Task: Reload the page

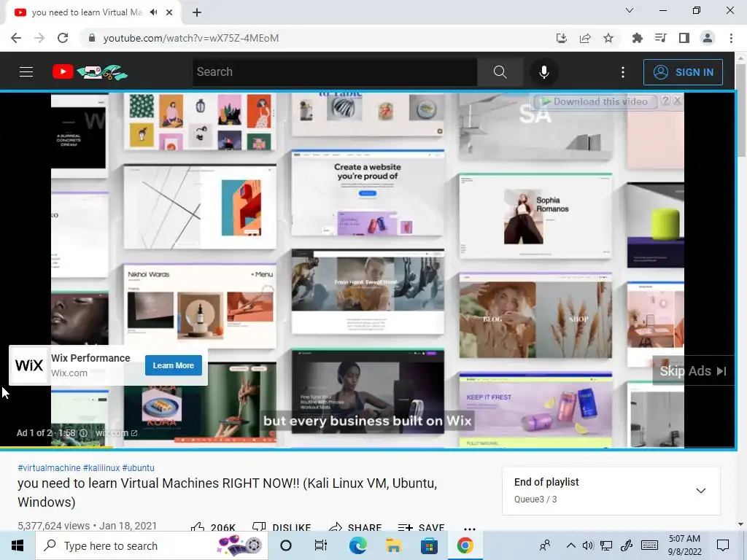Action: click(x=63, y=38)
